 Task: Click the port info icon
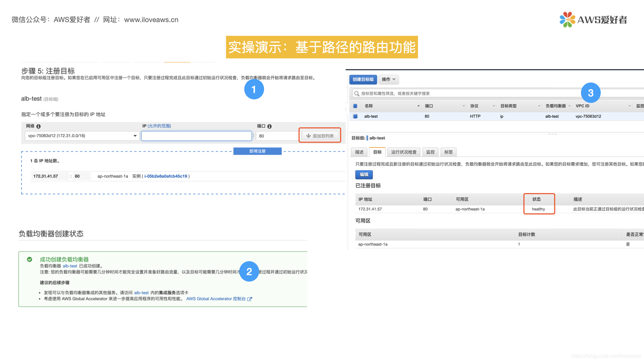269,126
